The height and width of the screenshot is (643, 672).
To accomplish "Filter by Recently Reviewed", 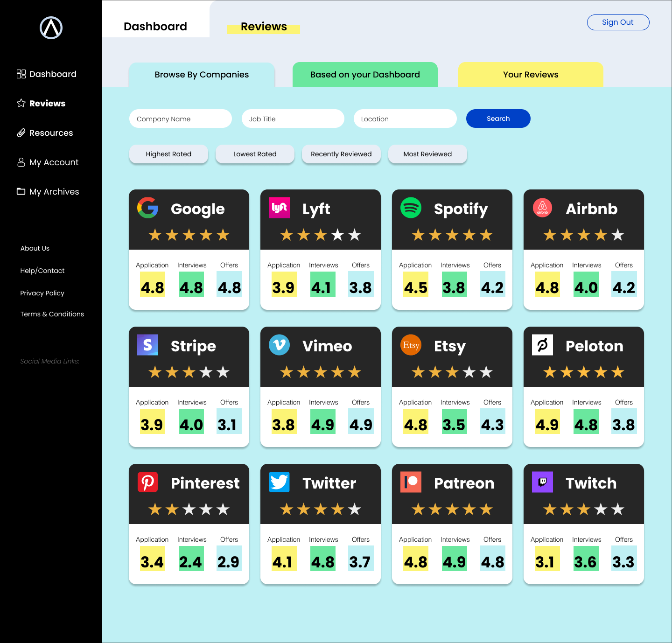I will [x=341, y=154].
